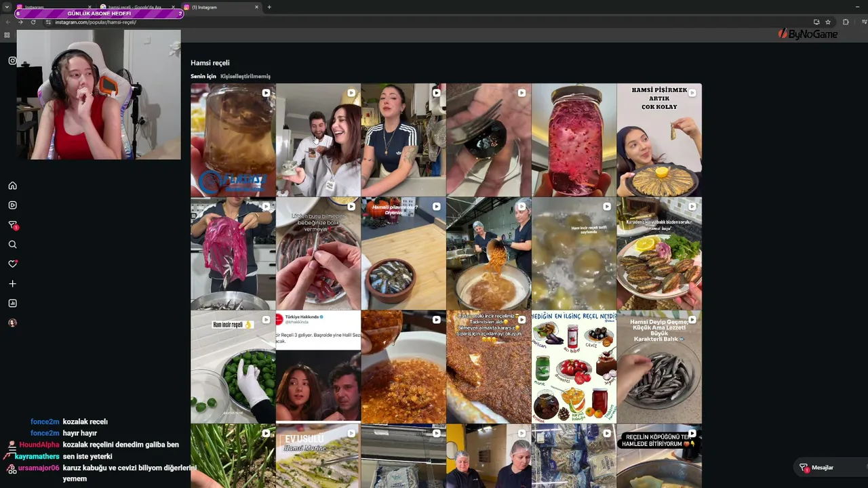Viewport: 868px width, 488px height.
Task: Open Notifications heart icon in sidebar
Action: tap(12, 264)
